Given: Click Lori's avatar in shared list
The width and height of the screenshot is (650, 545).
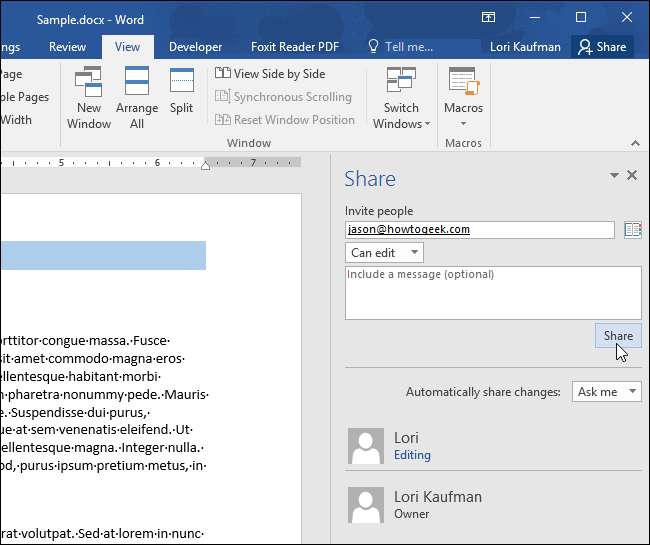Looking at the screenshot, I should (366, 446).
